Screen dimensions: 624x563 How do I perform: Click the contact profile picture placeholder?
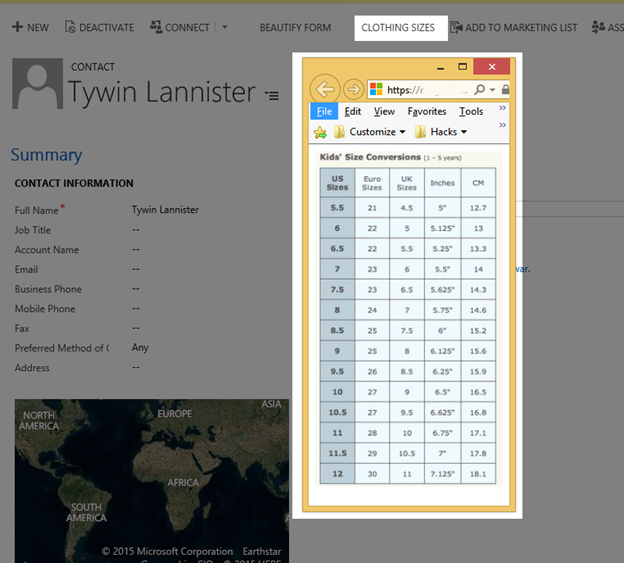(36, 85)
